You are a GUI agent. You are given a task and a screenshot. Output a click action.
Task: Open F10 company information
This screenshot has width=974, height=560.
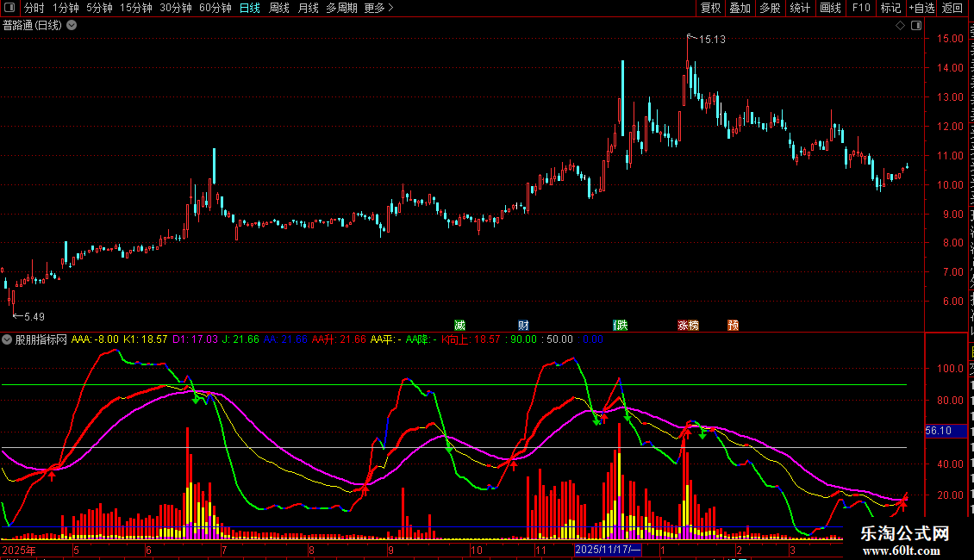tap(861, 8)
